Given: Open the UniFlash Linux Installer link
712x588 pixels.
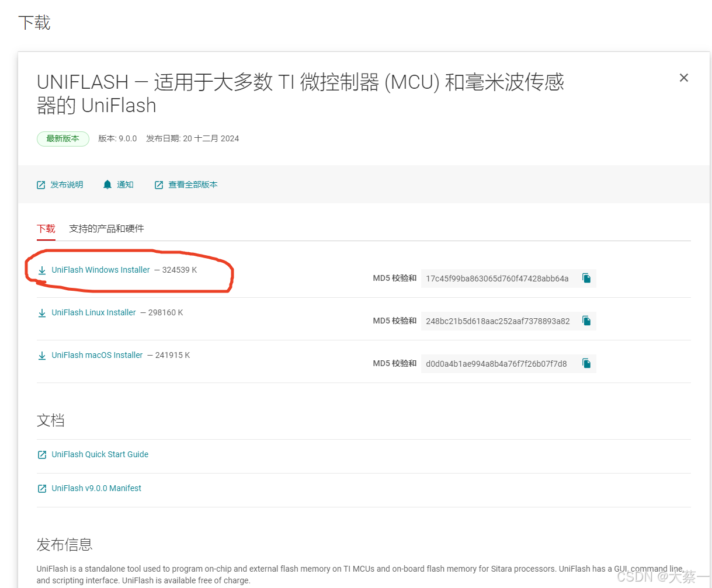Looking at the screenshot, I should point(93,313).
